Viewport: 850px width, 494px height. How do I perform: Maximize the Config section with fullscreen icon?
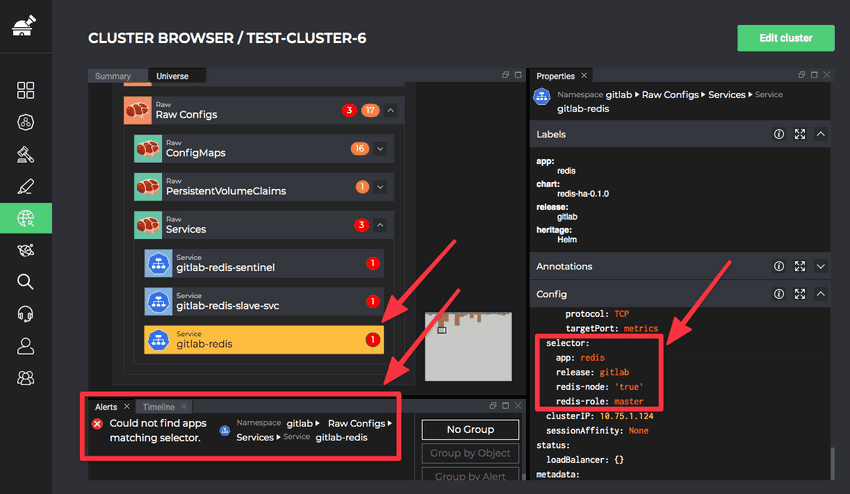coord(800,294)
